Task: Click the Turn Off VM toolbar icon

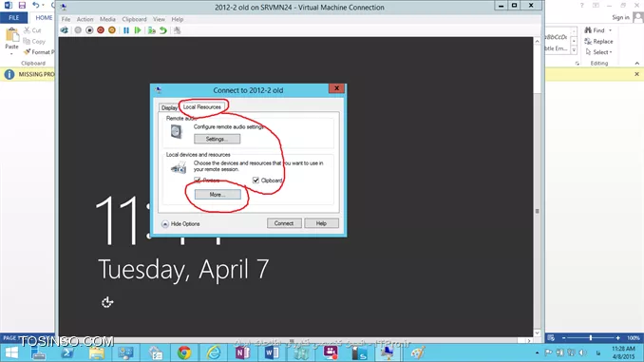Action: pos(89,30)
